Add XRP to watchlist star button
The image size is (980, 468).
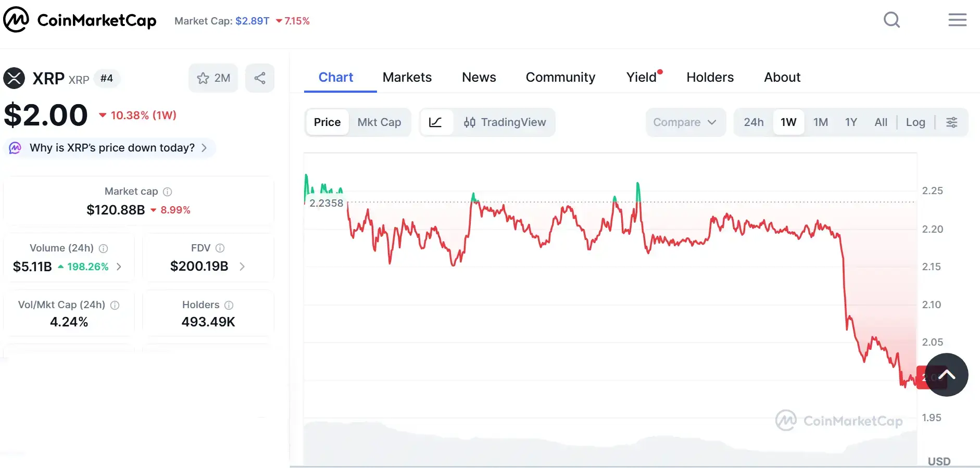(x=213, y=78)
